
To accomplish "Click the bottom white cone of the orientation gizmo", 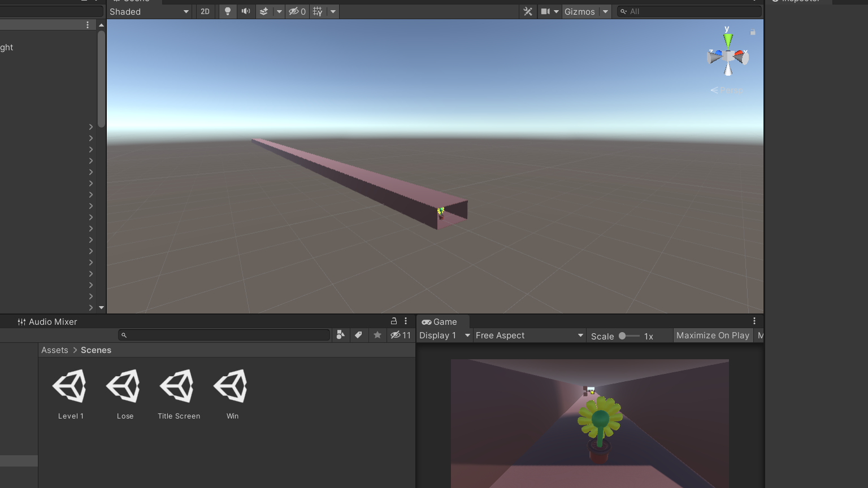I will tap(728, 69).
